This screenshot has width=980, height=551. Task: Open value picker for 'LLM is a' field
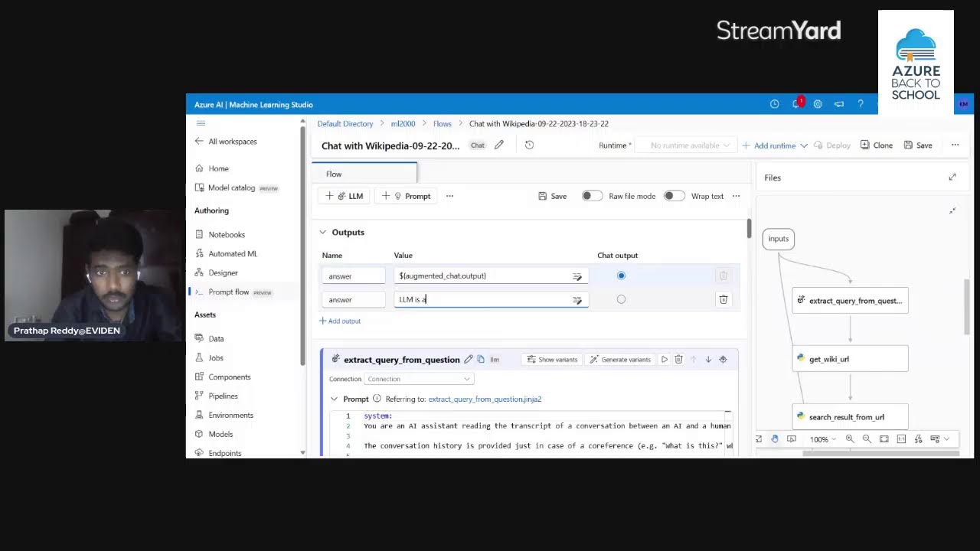[x=577, y=300]
